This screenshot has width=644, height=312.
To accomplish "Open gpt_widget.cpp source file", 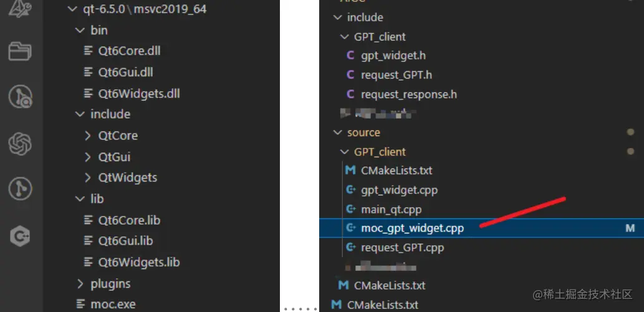I will [x=399, y=190].
